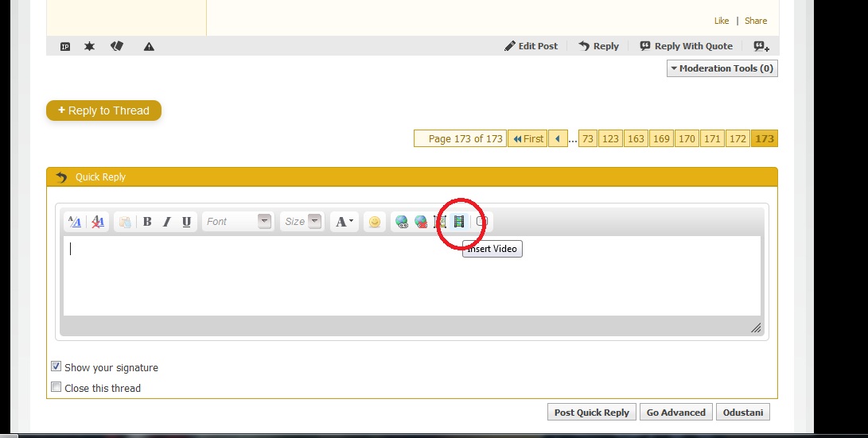Click the Insert Image icon

click(440, 222)
